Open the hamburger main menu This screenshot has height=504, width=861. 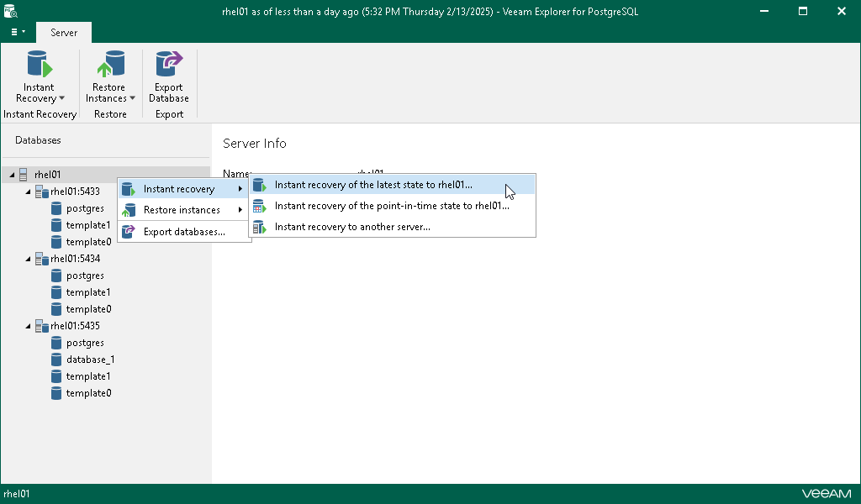pos(18,32)
